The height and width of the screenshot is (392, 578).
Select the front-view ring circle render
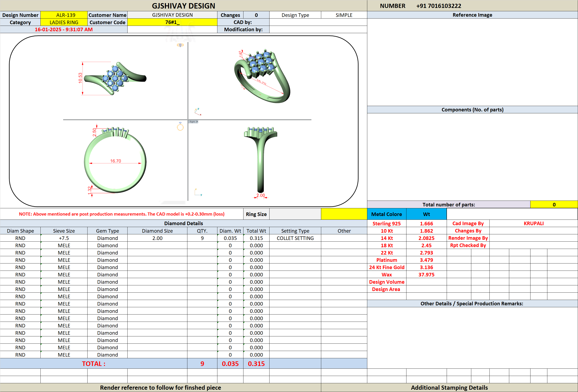click(x=115, y=160)
